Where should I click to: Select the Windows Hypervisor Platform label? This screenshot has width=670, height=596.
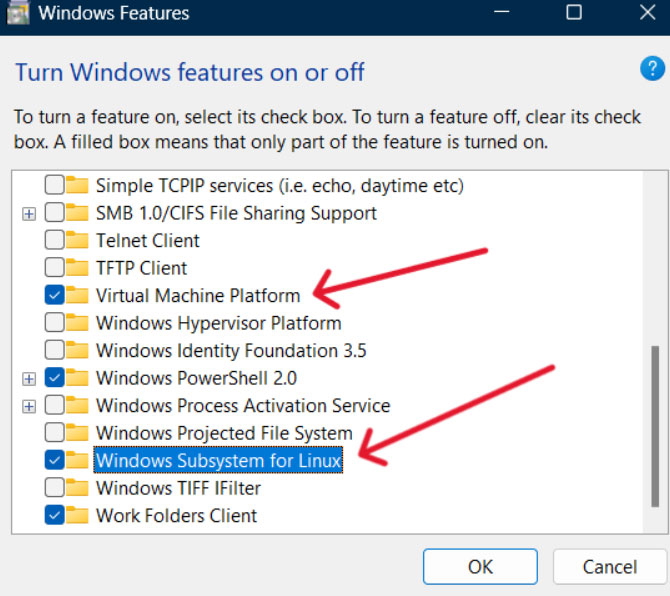218,323
